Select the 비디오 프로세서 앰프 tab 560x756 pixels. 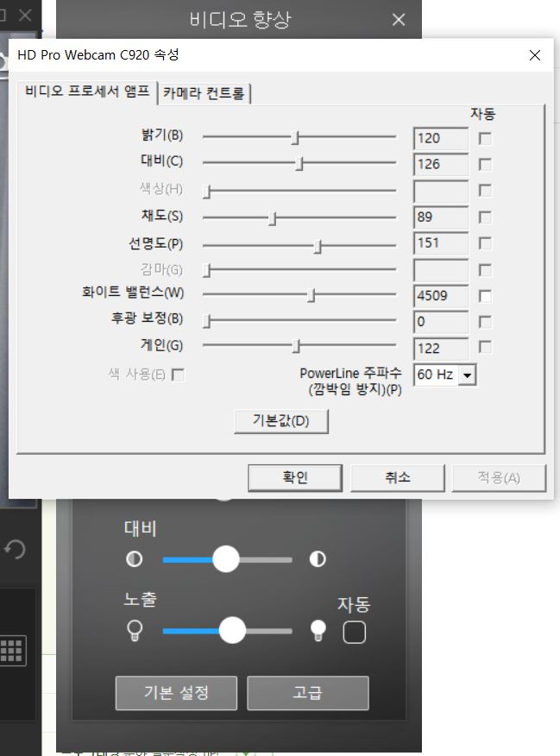(87, 91)
